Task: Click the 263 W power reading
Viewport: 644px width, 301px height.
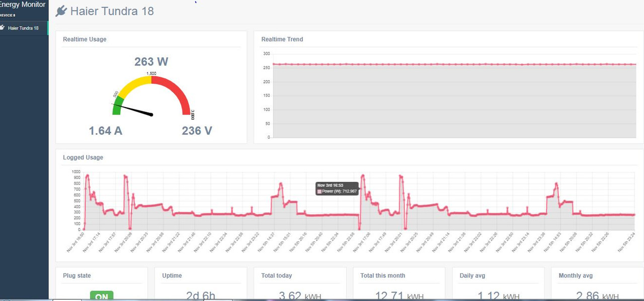Action: (151, 62)
